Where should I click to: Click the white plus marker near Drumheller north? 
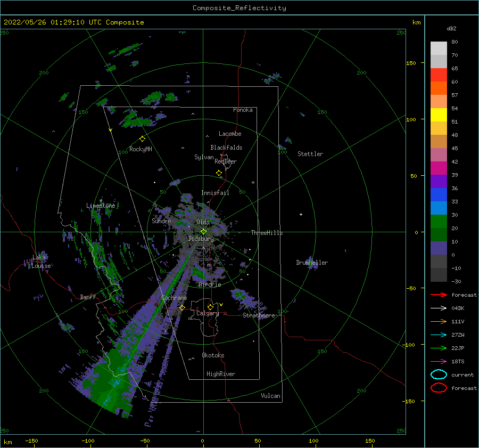click(x=301, y=214)
